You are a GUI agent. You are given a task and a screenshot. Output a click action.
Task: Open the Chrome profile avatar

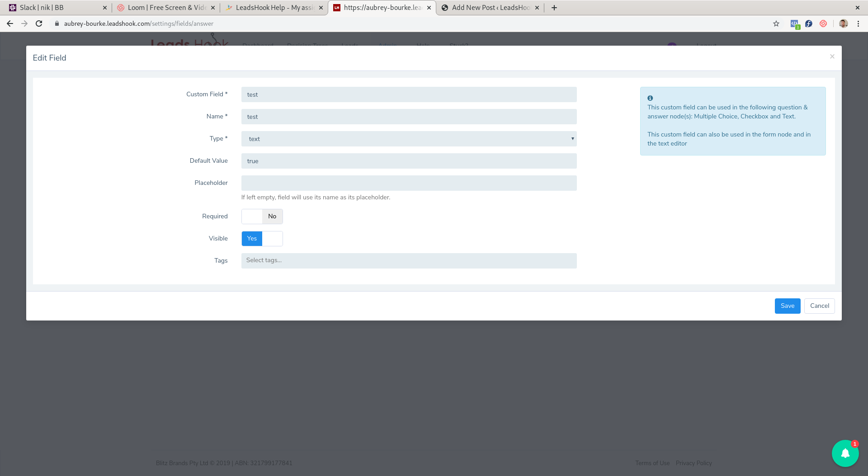pos(844,24)
